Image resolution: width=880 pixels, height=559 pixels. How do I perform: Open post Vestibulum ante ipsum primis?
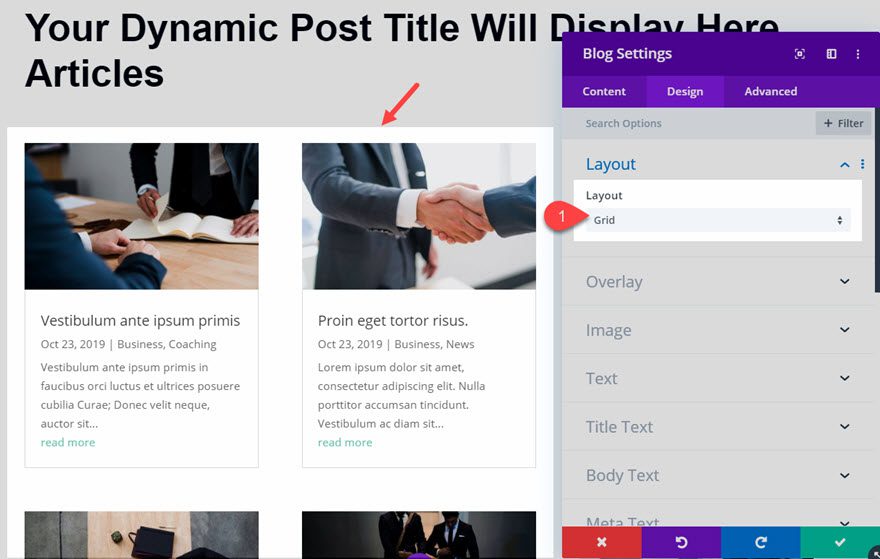click(140, 320)
